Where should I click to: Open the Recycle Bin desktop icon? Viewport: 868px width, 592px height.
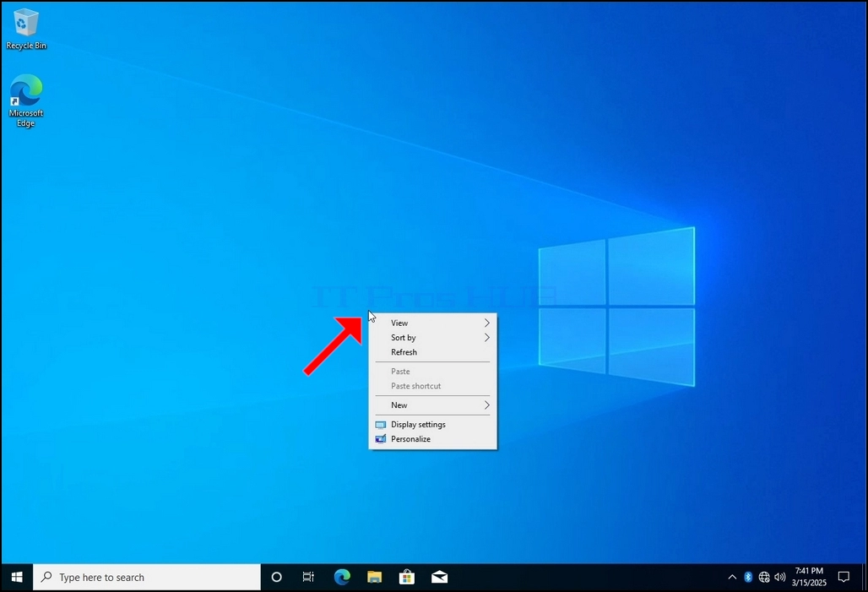point(26,30)
